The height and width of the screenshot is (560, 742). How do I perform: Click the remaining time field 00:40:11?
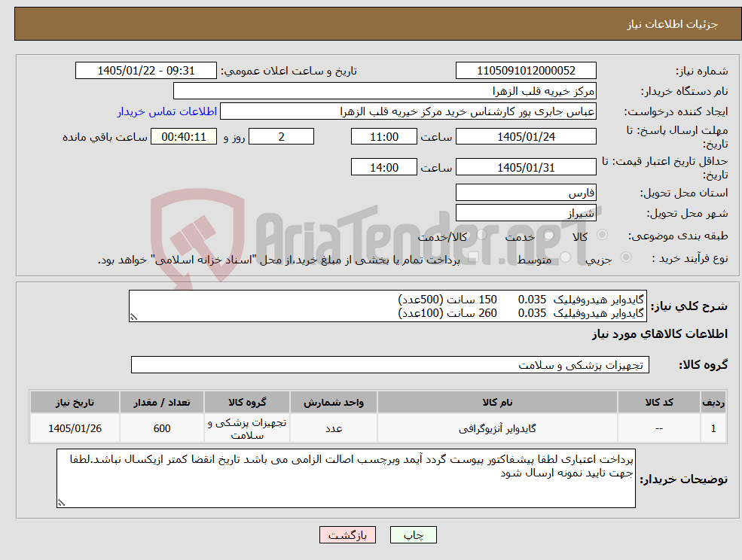(x=184, y=137)
